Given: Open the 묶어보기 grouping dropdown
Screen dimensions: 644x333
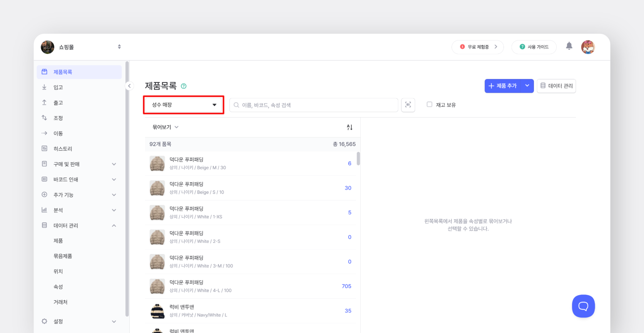Looking at the screenshot, I should click(x=166, y=127).
